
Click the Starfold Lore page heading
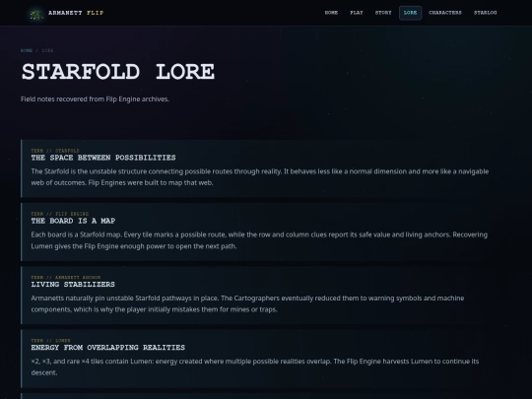118,72
